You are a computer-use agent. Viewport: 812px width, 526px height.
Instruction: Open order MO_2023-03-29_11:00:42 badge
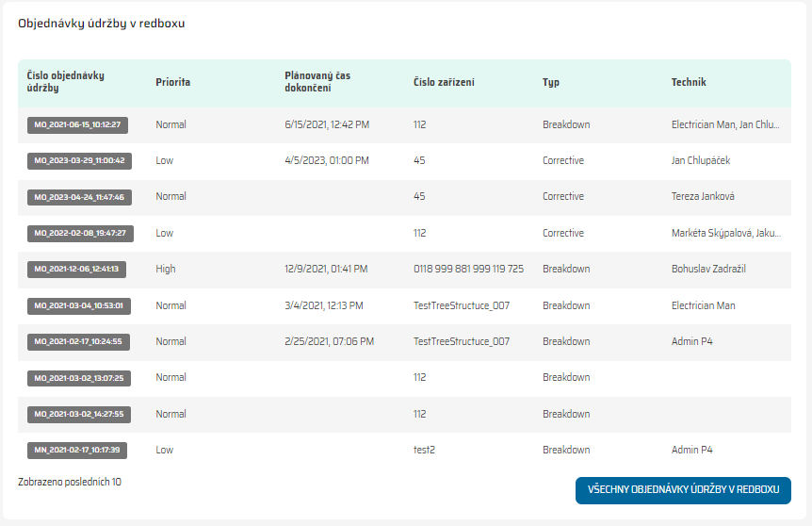pyautogui.click(x=79, y=160)
